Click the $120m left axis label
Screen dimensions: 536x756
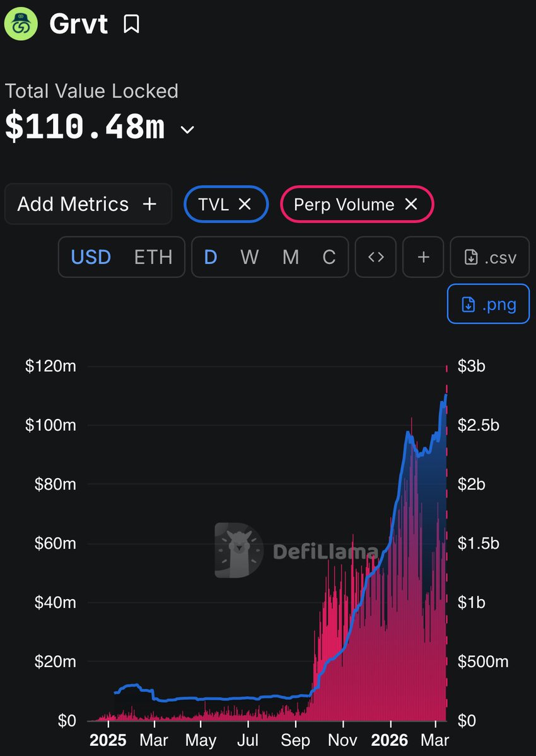click(x=50, y=366)
